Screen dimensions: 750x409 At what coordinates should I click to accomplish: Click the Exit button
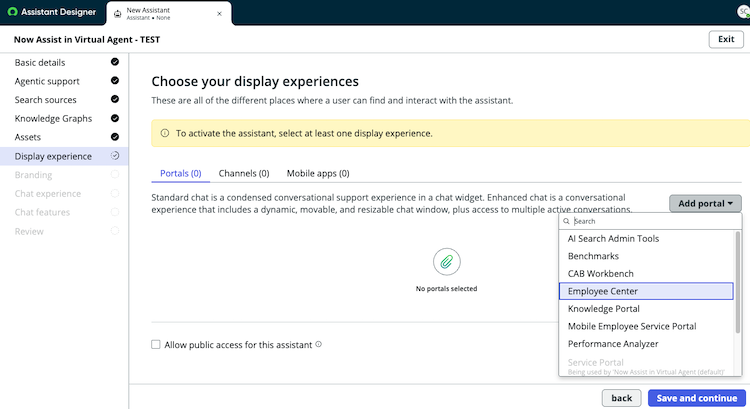tap(726, 39)
